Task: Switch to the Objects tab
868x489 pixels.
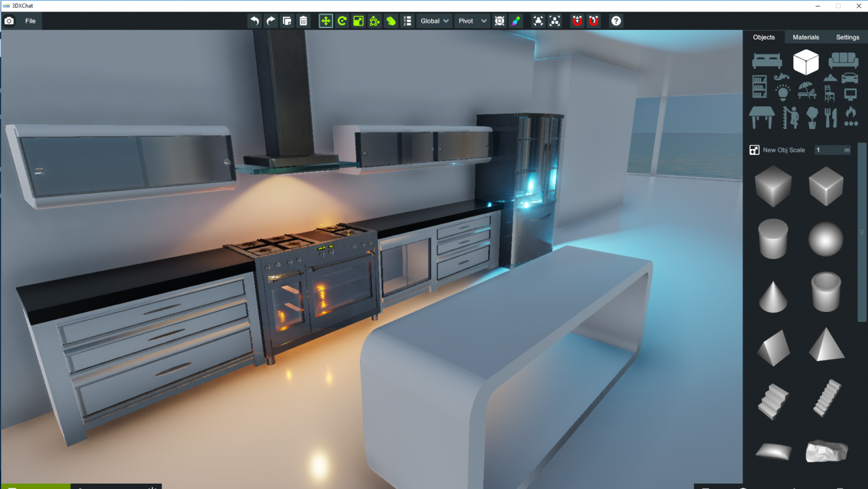Action: (x=764, y=37)
